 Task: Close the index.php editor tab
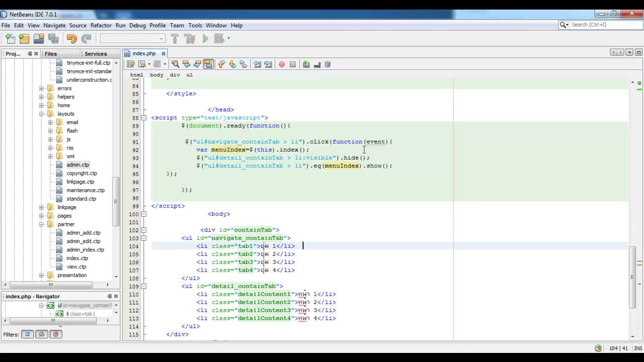(x=163, y=53)
